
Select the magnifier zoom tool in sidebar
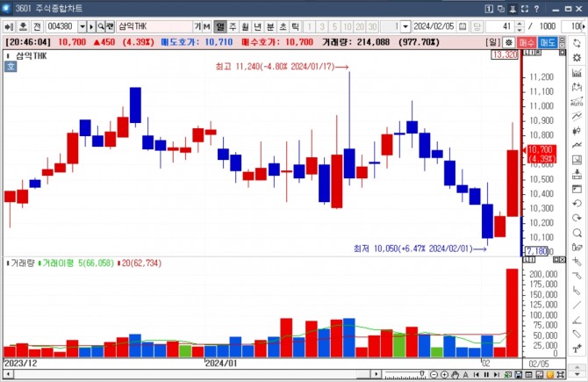tap(577, 234)
